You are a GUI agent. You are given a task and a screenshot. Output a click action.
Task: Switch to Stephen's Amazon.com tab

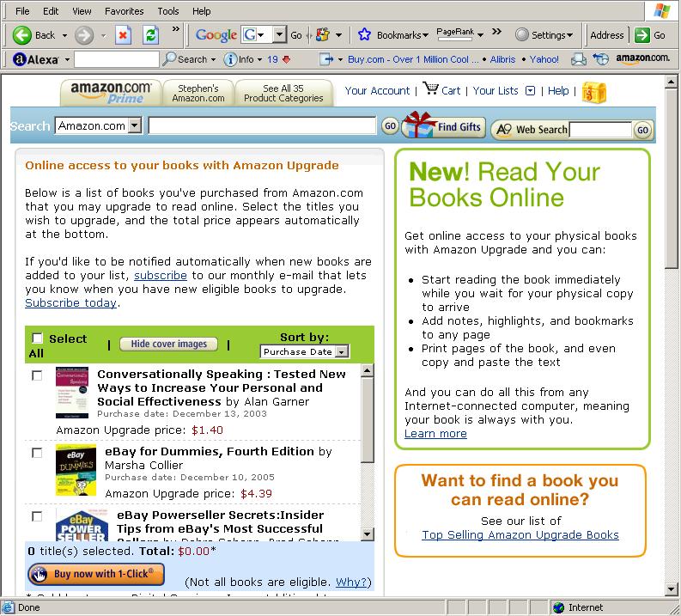tap(198, 93)
